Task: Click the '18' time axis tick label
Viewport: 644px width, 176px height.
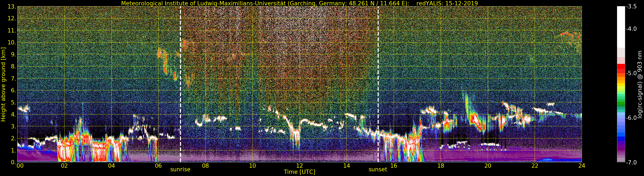Action: [x=441, y=166]
